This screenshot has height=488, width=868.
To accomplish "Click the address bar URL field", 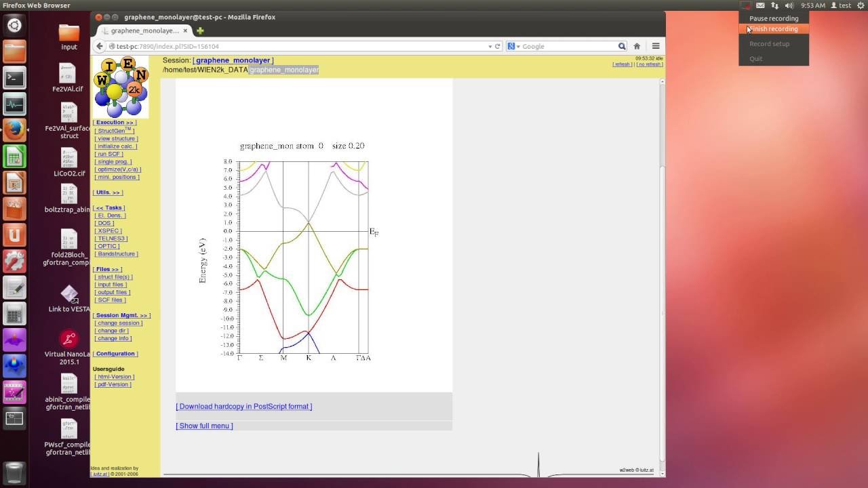I will pyautogui.click(x=298, y=46).
